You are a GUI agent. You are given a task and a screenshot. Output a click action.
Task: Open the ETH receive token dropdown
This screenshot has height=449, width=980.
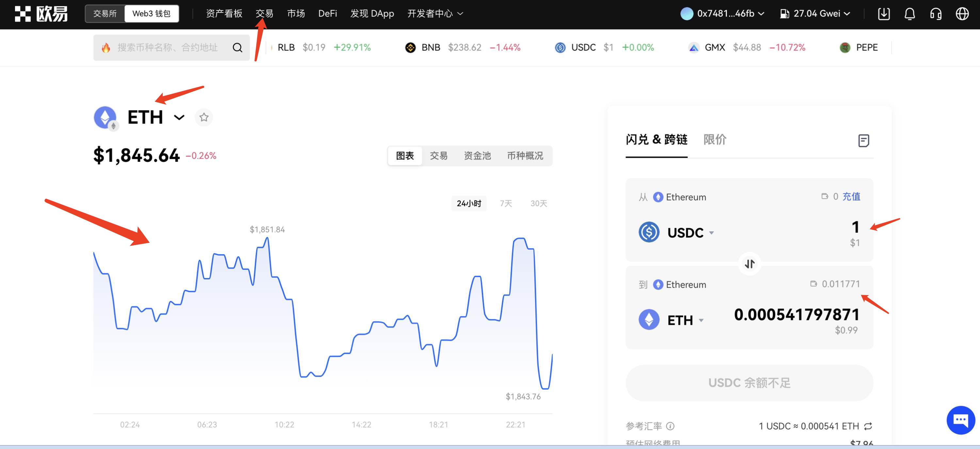pyautogui.click(x=686, y=320)
